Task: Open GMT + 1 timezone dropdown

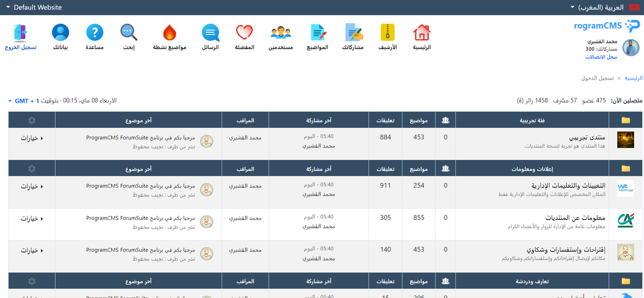Action: (23, 101)
